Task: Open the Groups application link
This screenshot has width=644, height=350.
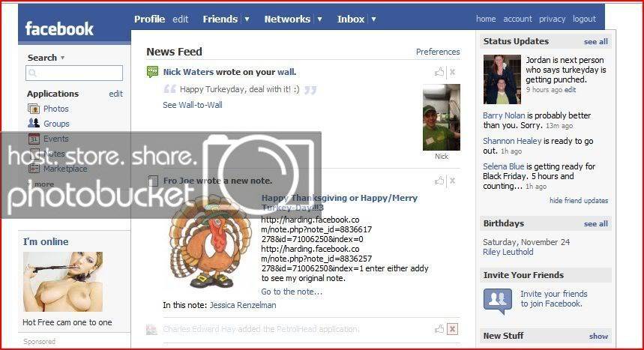Action: tap(56, 124)
